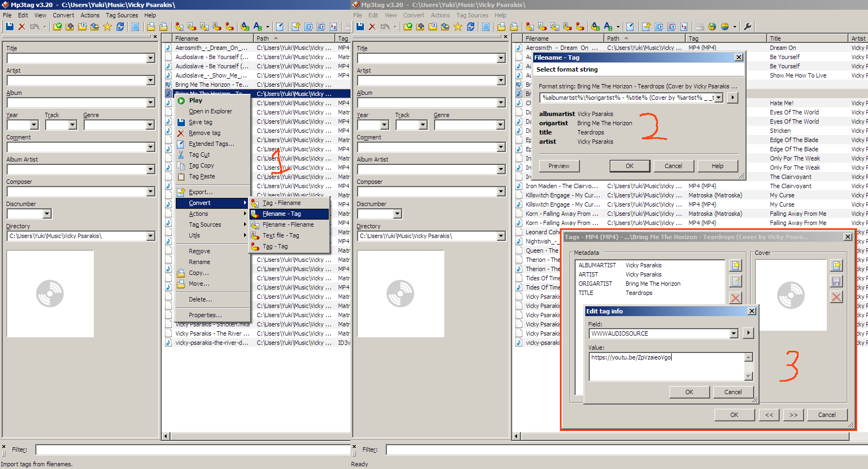Image resolution: width=868 pixels, height=469 pixels.
Task: Open Quick actions dropdown arrow, left toolbar
Action: click(x=267, y=27)
